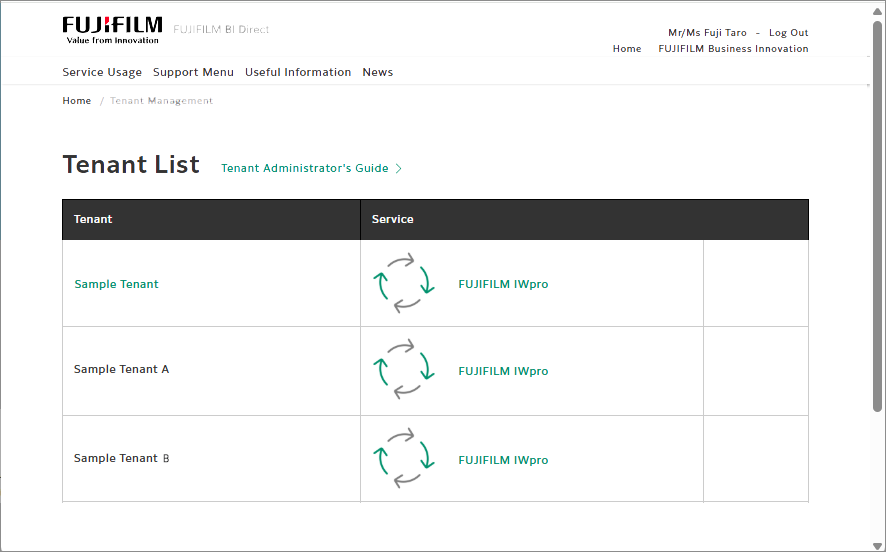This screenshot has width=886, height=552.
Task: Click the vertical scrollbar thumb
Action: (x=877, y=216)
